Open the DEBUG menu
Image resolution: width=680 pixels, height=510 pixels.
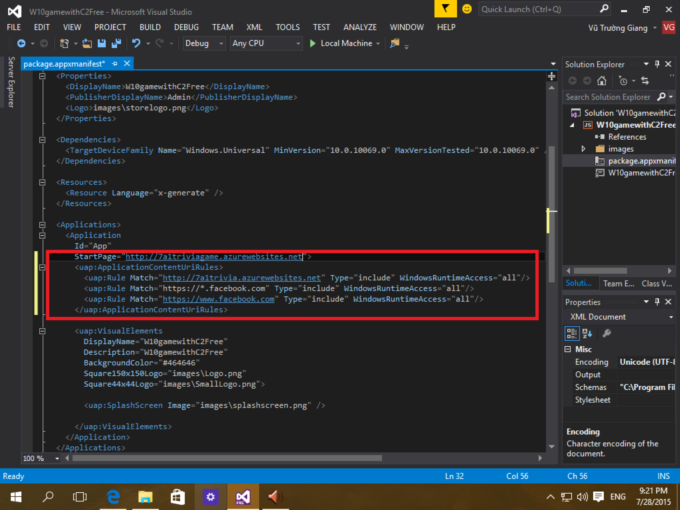186,27
